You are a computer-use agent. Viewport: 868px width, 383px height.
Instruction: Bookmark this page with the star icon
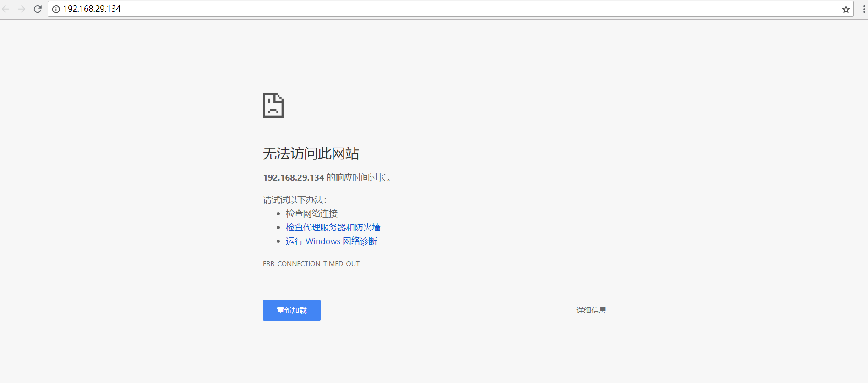[846, 9]
